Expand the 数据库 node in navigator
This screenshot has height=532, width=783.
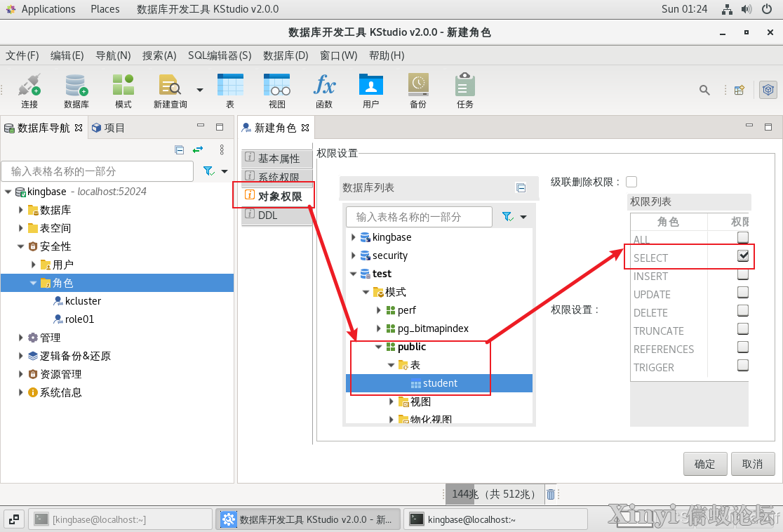pos(20,210)
